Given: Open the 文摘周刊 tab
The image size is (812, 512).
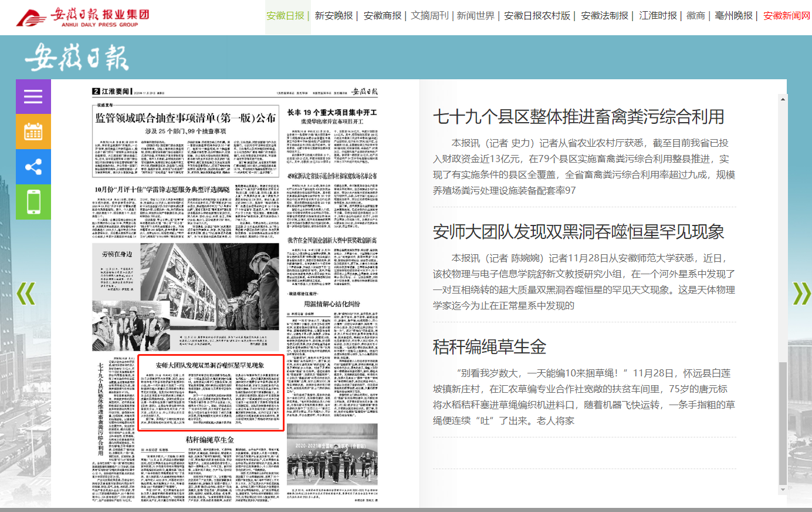Looking at the screenshot, I should pyautogui.click(x=429, y=16).
